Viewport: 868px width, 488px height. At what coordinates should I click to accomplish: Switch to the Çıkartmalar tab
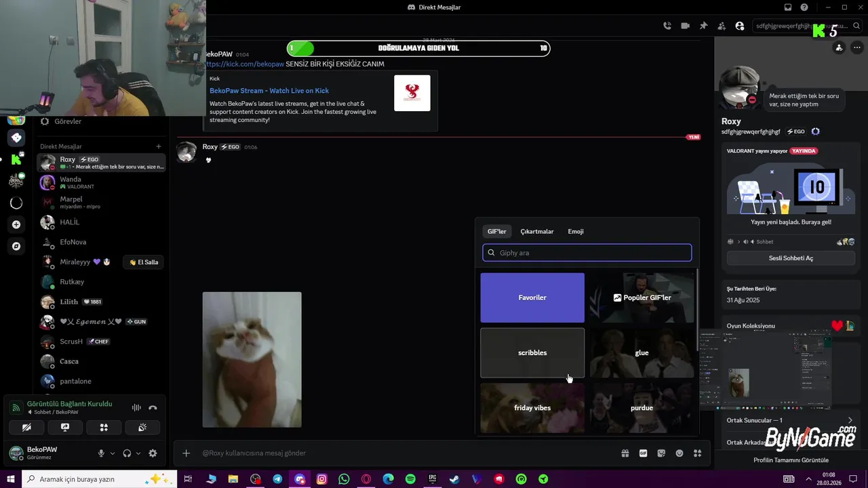click(537, 232)
